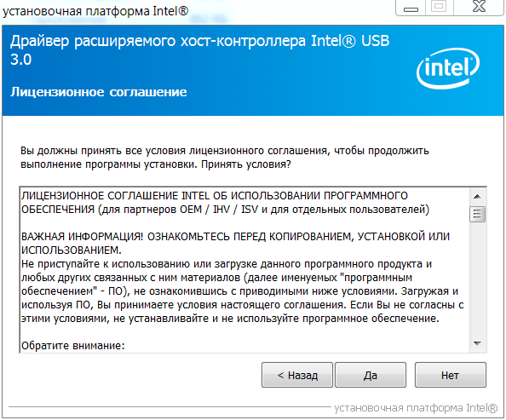Click the 'Лицензионное соглашение' heading
506x420 pixels.
coord(99,92)
